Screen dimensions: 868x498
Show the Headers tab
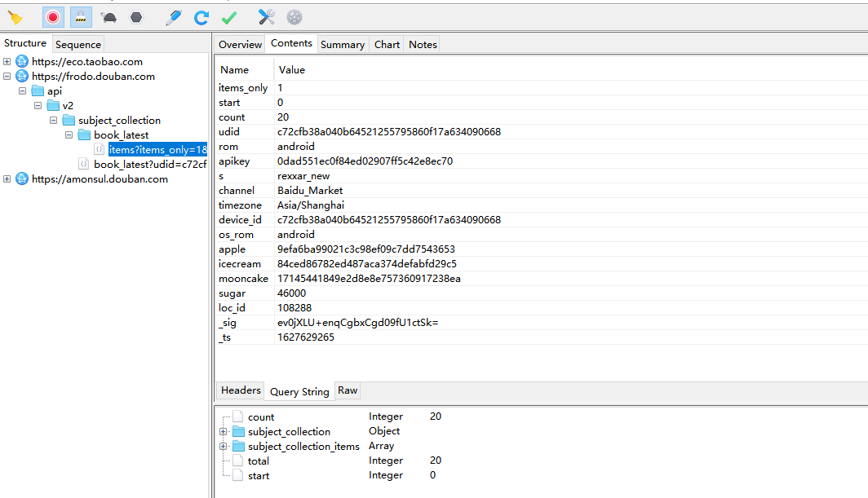pos(241,391)
